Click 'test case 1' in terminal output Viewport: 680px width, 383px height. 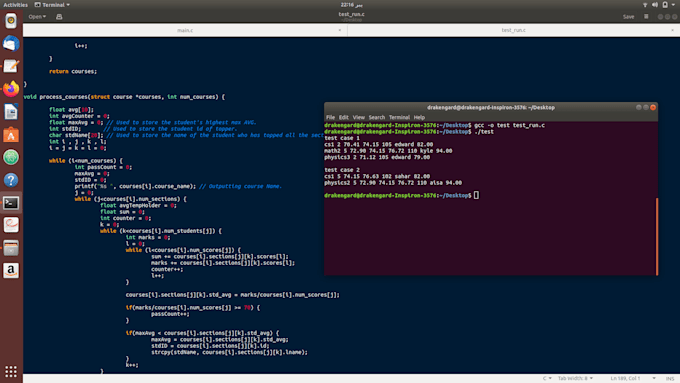[x=342, y=138]
